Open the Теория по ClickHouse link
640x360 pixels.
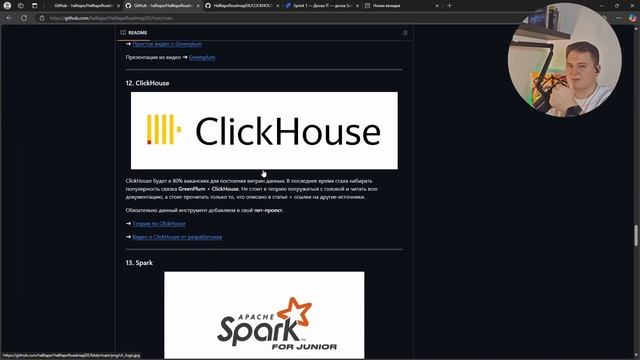159,224
